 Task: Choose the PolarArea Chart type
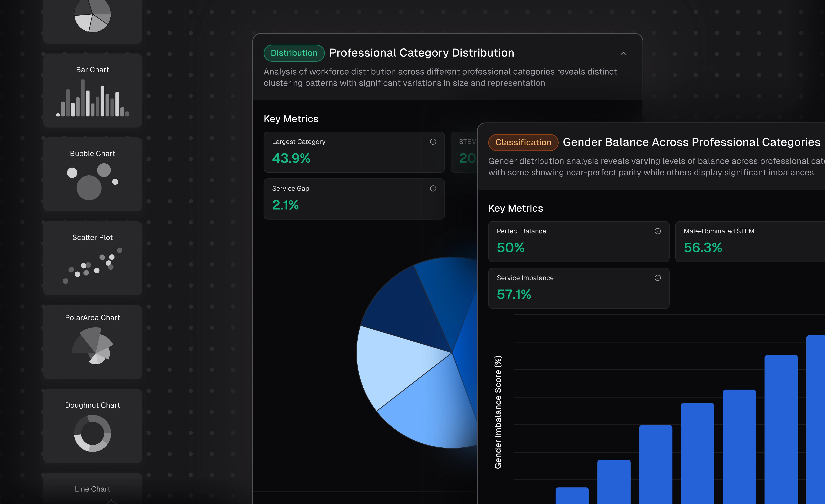(92, 342)
